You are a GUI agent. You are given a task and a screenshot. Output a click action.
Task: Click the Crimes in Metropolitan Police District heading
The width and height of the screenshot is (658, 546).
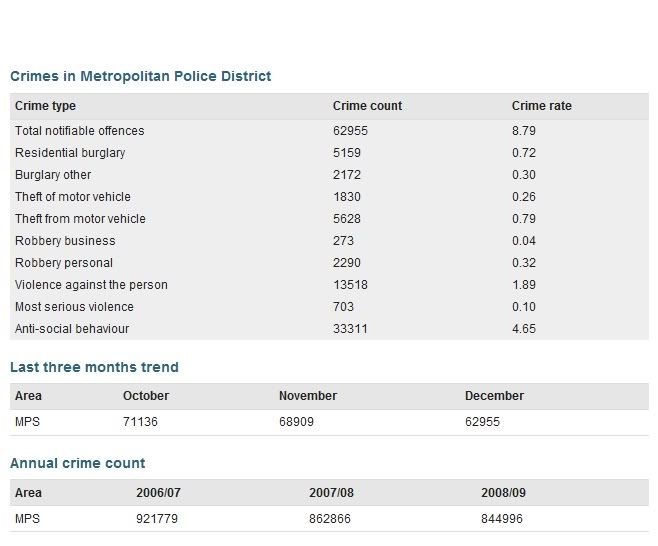[141, 76]
